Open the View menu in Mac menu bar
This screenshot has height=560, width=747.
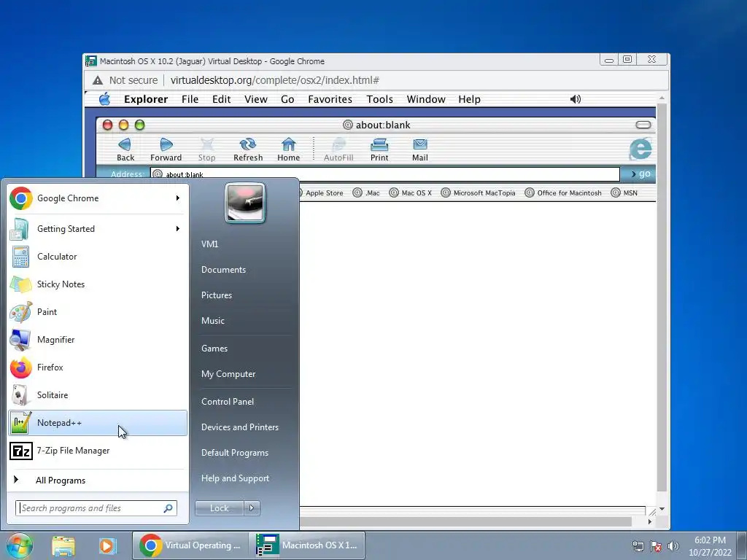tap(256, 99)
